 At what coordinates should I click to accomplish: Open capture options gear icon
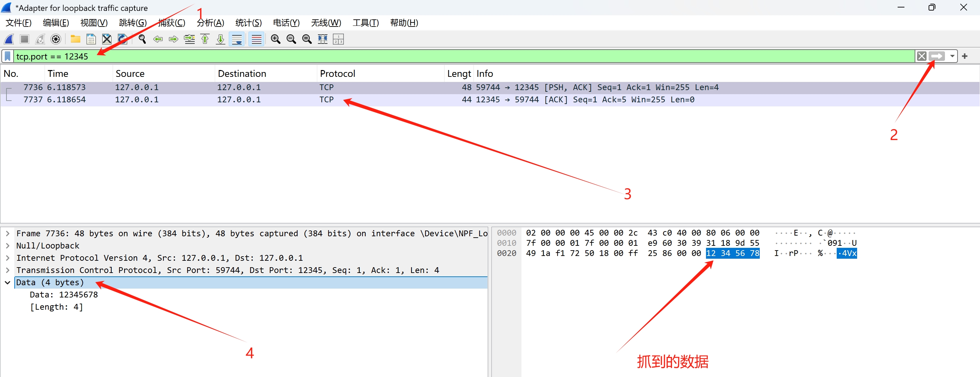pos(56,39)
